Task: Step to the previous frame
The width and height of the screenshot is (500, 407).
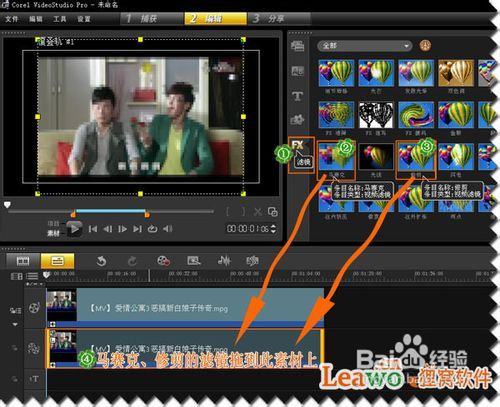Action: [x=108, y=229]
